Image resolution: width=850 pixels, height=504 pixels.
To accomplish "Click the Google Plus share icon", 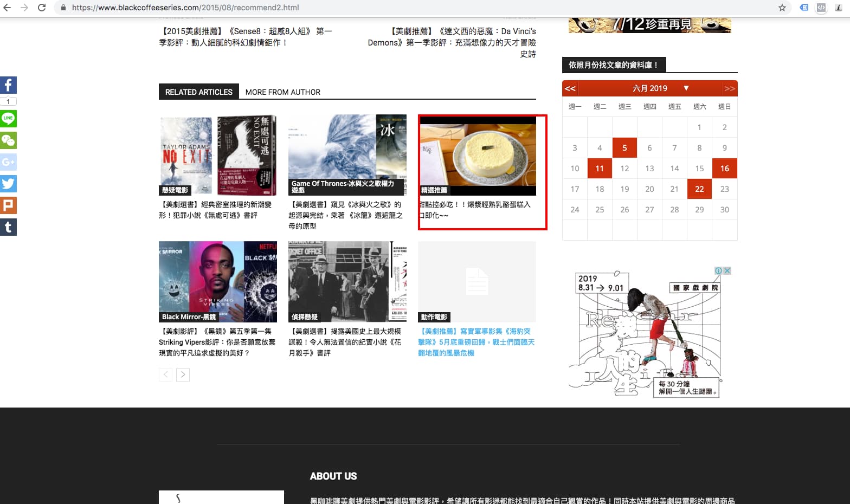I will pyautogui.click(x=8, y=162).
